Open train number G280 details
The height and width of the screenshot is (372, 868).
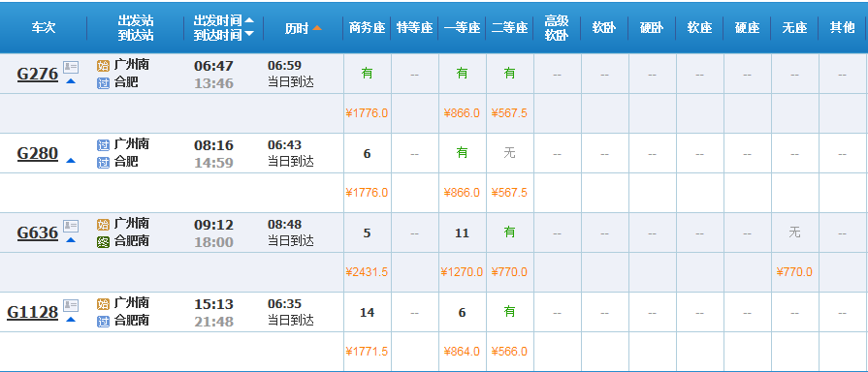coord(38,153)
